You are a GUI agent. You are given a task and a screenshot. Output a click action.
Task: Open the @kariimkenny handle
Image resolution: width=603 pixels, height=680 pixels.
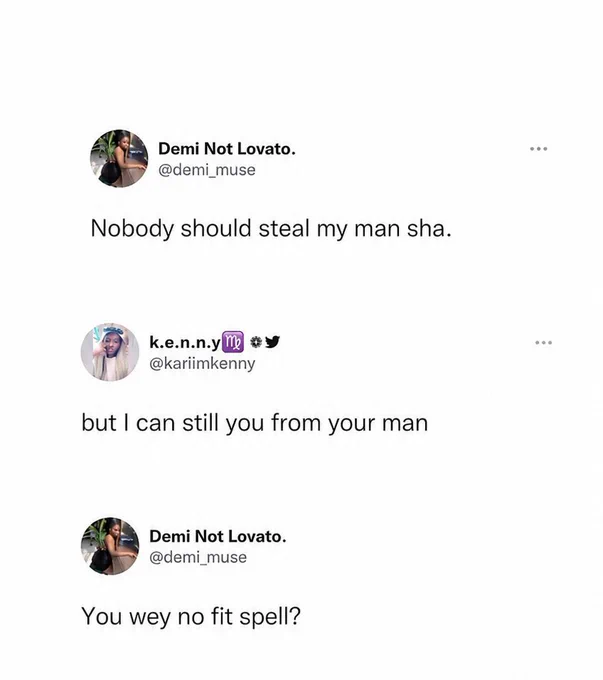tap(203, 363)
